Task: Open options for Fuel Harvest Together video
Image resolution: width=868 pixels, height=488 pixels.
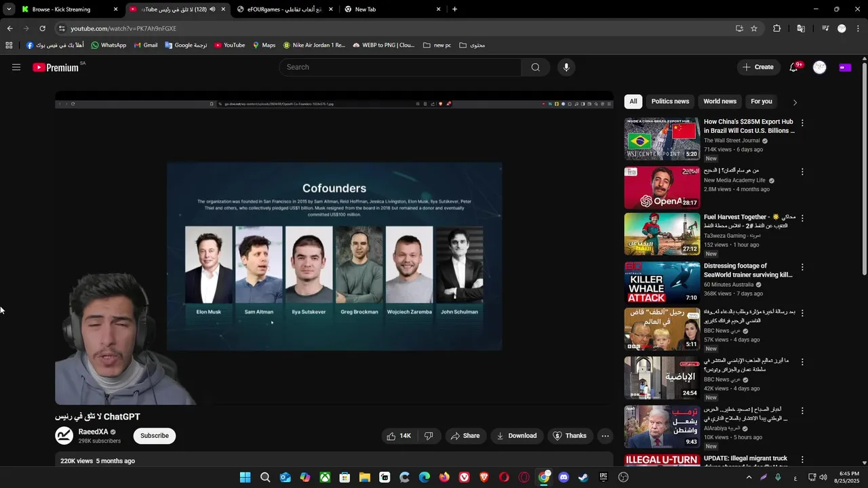Action: click(x=802, y=218)
